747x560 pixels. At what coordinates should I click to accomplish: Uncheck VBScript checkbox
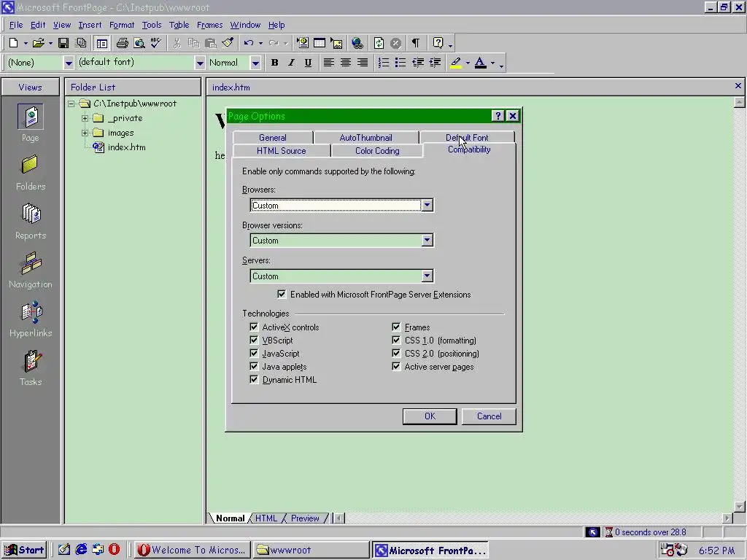[254, 340]
